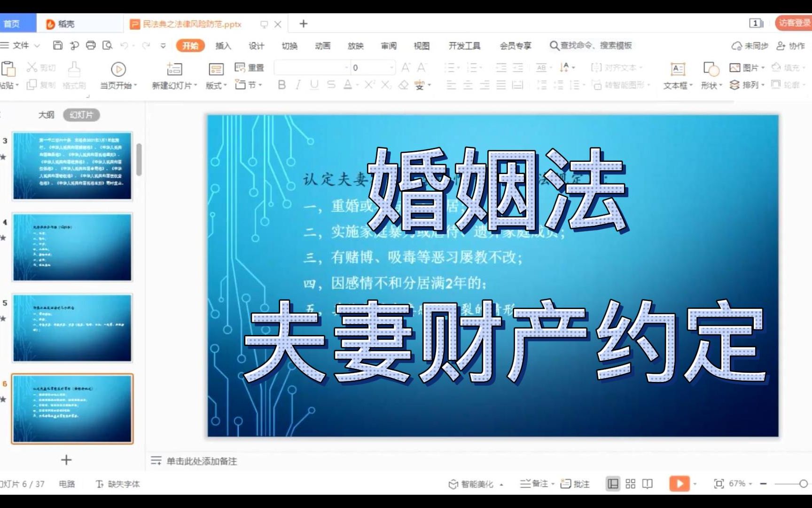Click the Redo arrow icon

pyautogui.click(x=146, y=46)
